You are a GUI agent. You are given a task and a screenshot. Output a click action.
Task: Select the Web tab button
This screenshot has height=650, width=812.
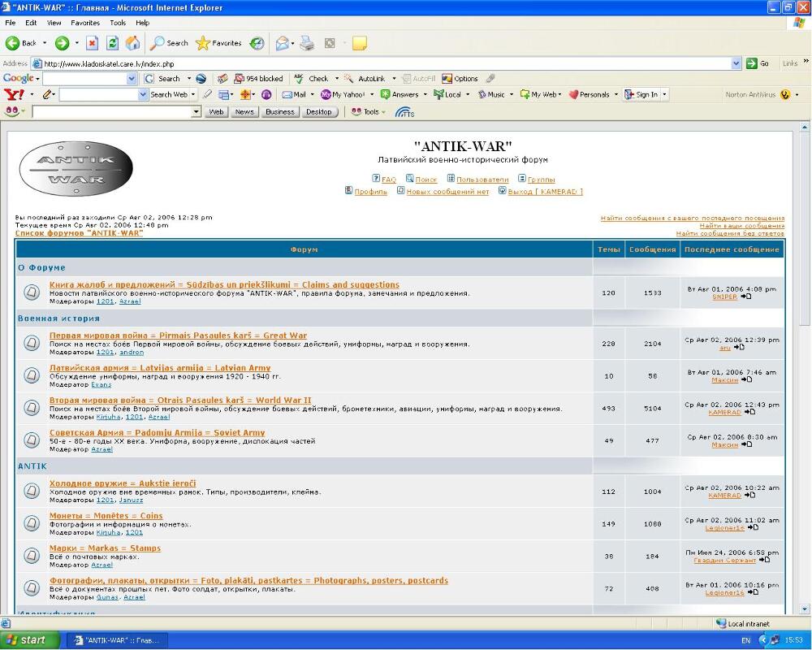[216, 111]
